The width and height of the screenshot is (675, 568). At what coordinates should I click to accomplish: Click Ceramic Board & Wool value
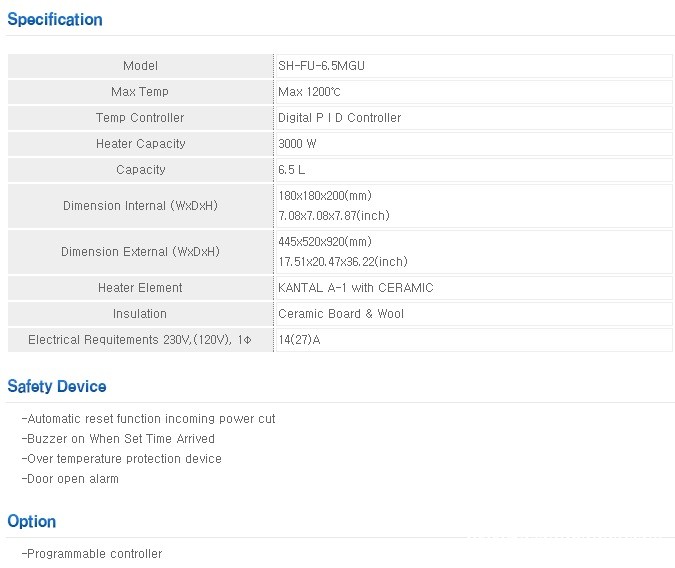pyautogui.click(x=340, y=314)
